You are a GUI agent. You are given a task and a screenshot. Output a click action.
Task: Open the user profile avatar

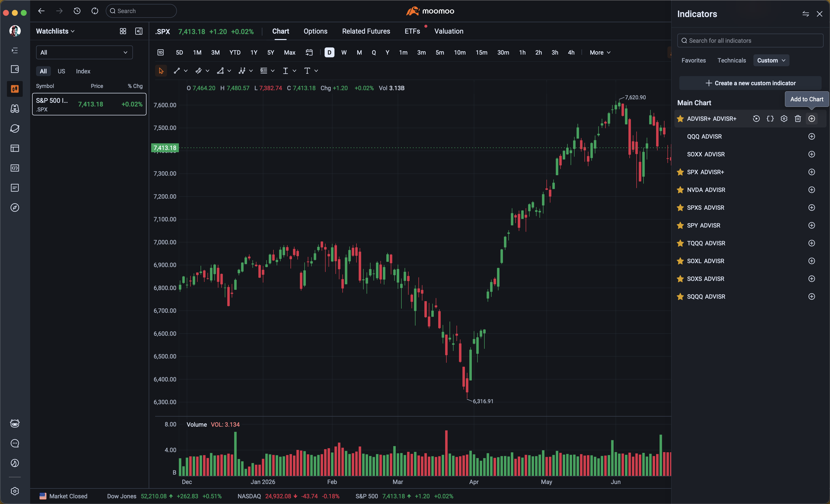click(x=15, y=31)
